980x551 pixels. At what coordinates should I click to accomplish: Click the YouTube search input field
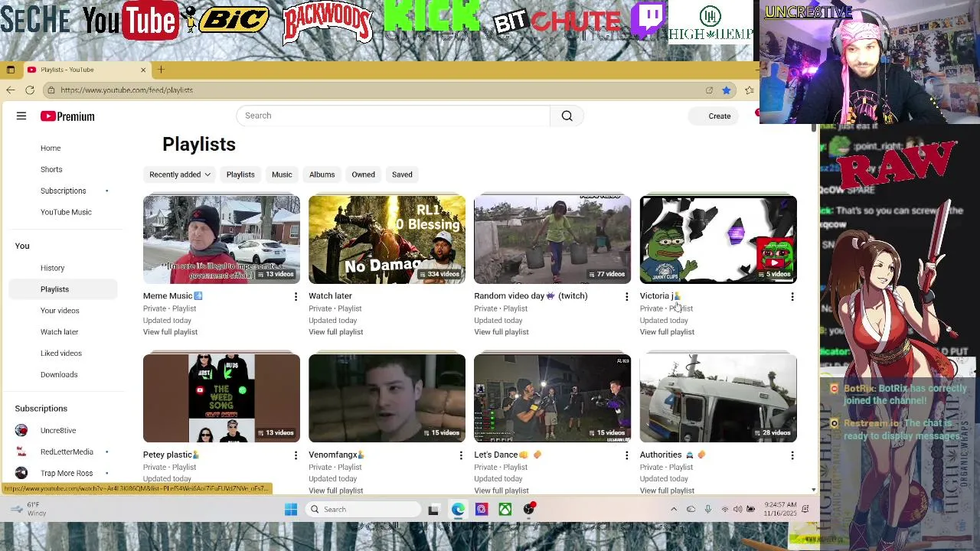[394, 116]
